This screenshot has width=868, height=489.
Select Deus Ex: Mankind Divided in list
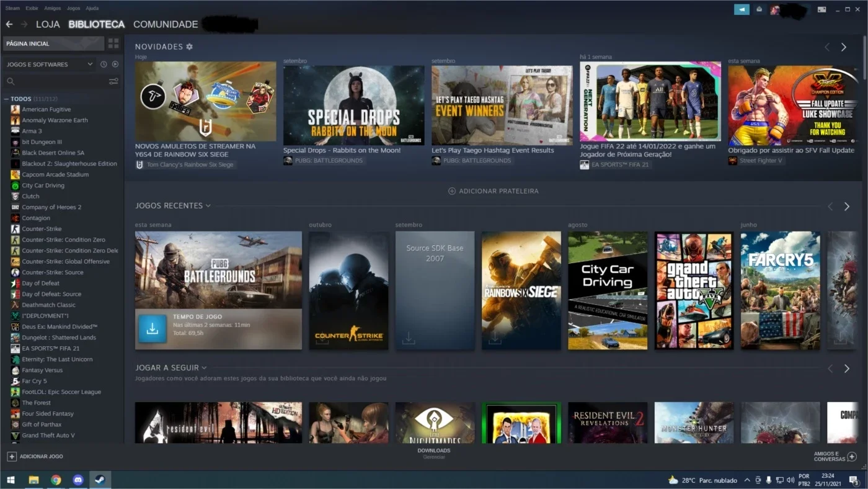pos(60,326)
